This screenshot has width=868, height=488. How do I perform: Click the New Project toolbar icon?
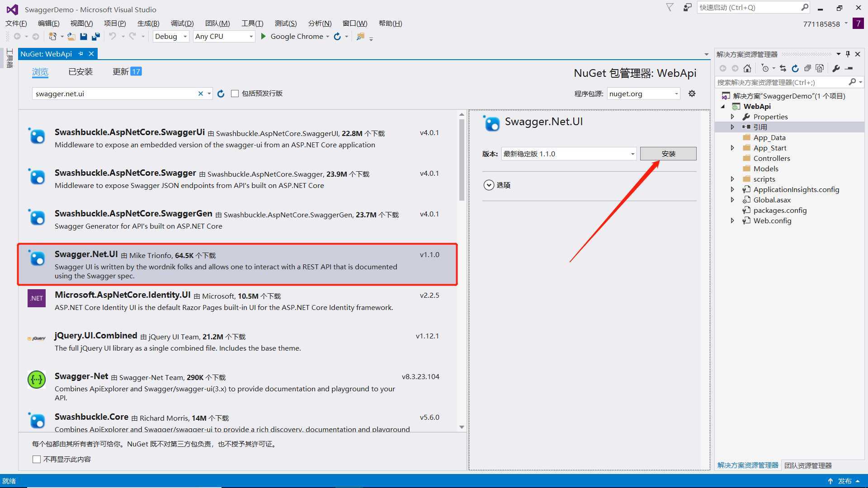(x=52, y=36)
